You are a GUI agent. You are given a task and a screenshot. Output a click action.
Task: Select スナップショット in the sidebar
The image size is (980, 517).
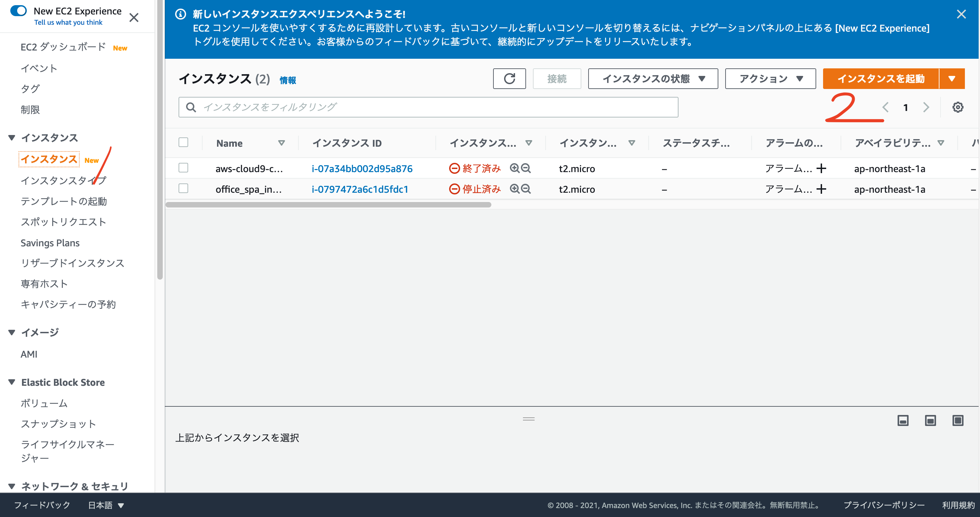(59, 424)
